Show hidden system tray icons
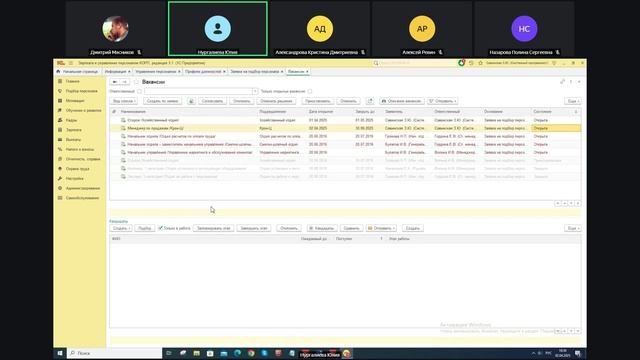This screenshot has width=640, height=360. point(533,353)
